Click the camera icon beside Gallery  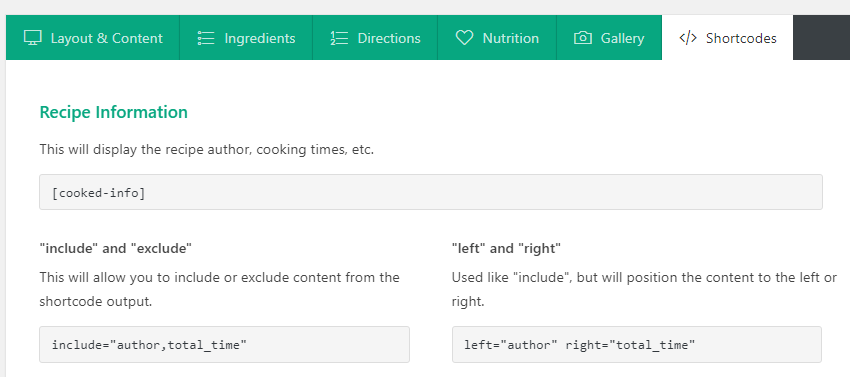[x=583, y=38]
